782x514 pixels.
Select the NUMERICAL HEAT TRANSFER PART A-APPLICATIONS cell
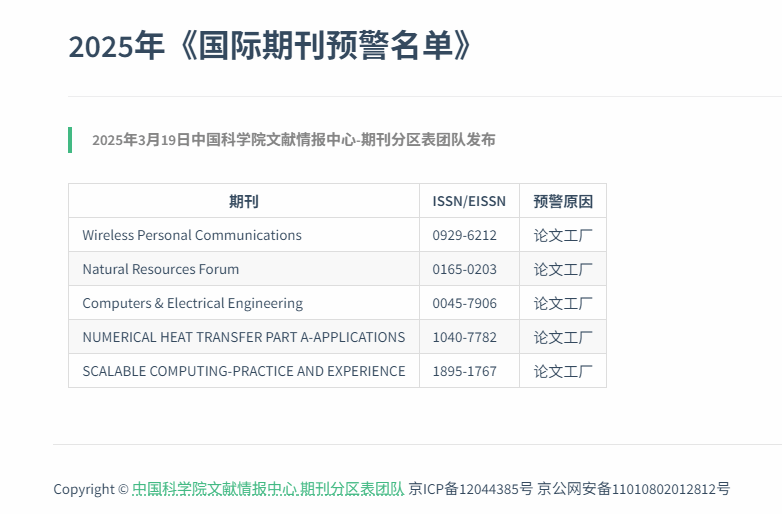point(244,337)
